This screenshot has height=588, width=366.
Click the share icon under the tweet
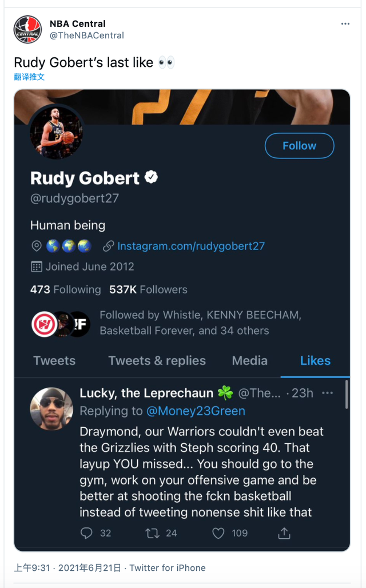[x=284, y=533]
